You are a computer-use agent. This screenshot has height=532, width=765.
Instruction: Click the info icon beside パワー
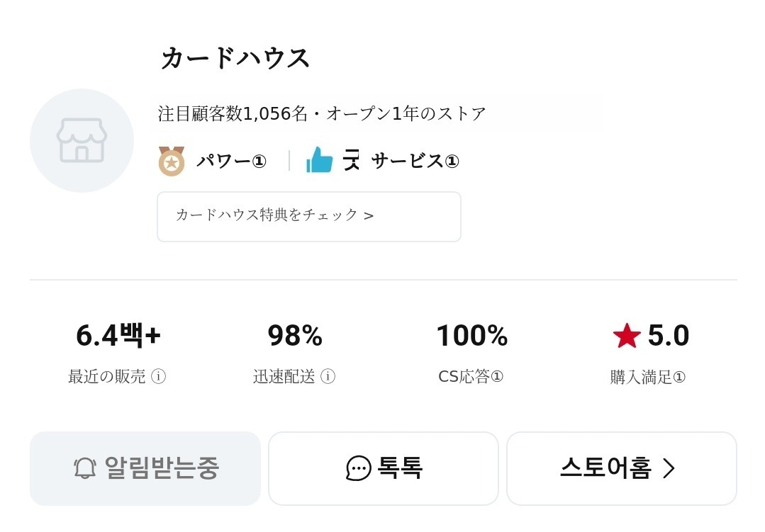[259, 162]
